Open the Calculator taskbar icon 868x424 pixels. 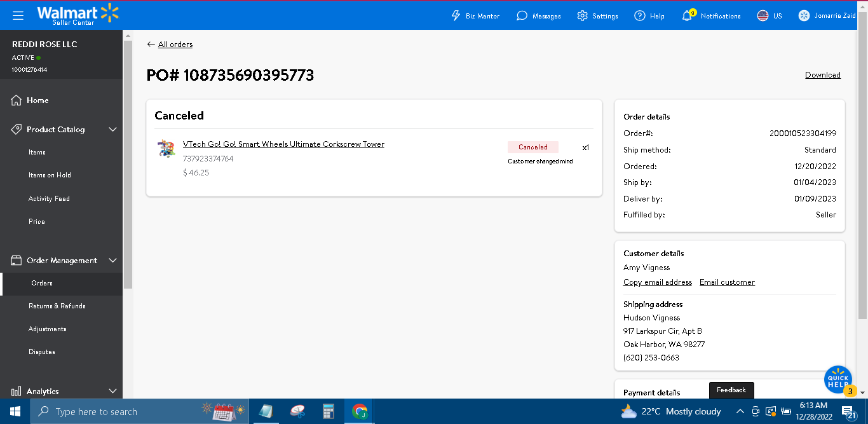click(x=329, y=411)
